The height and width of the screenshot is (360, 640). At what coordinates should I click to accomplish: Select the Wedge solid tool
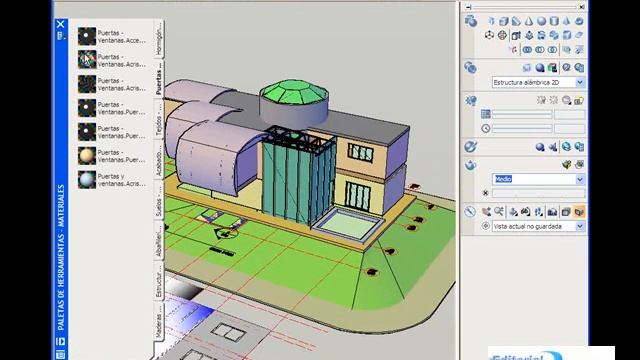point(516,21)
